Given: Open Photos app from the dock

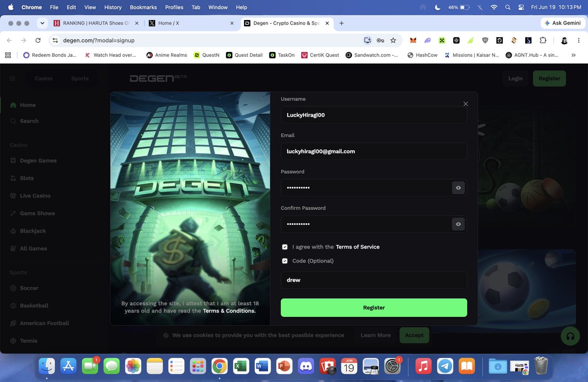Looking at the screenshot, I should coord(133,366).
